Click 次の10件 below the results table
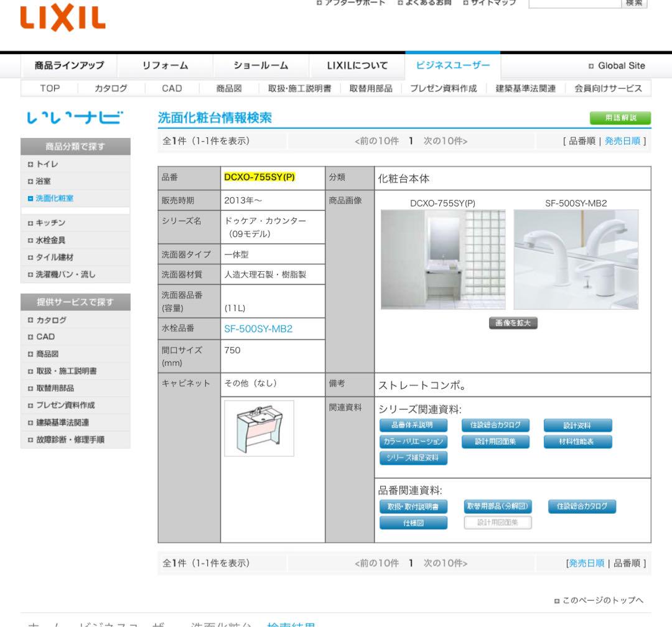The width and height of the screenshot is (672, 627). click(x=446, y=563)
